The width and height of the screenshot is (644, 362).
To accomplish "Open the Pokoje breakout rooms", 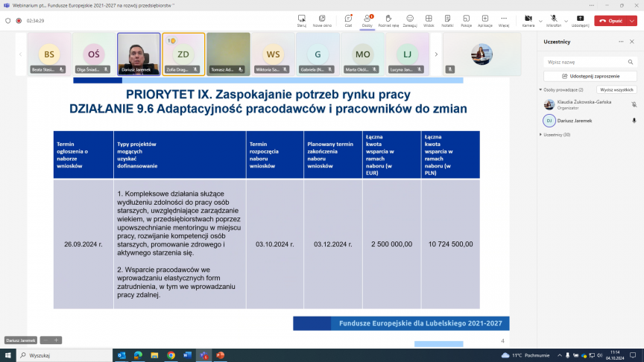I will coord(466,21).
